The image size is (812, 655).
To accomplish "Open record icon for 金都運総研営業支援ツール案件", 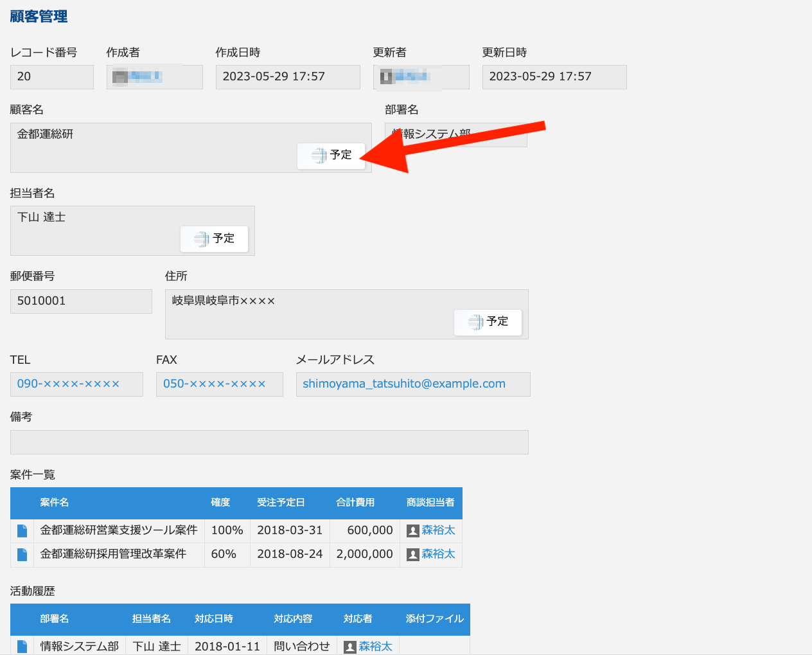I will point(22,531).
